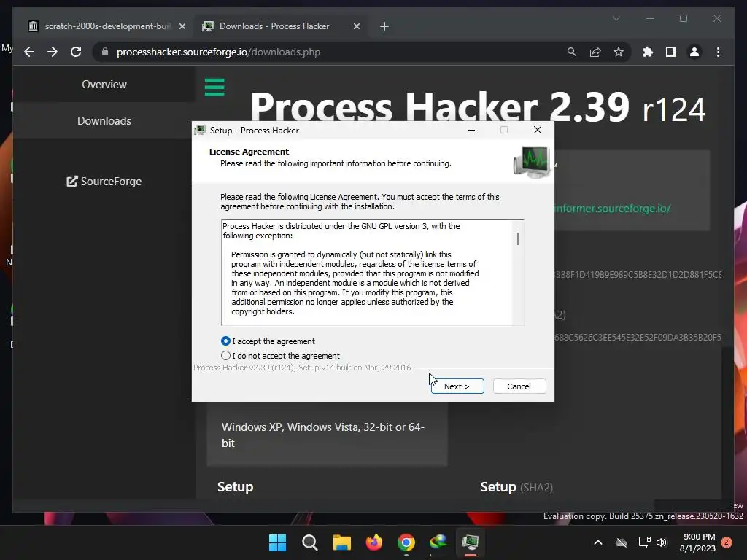
Task: Click the Windows XP, Windows Vista text
Action: pos(323,435)
